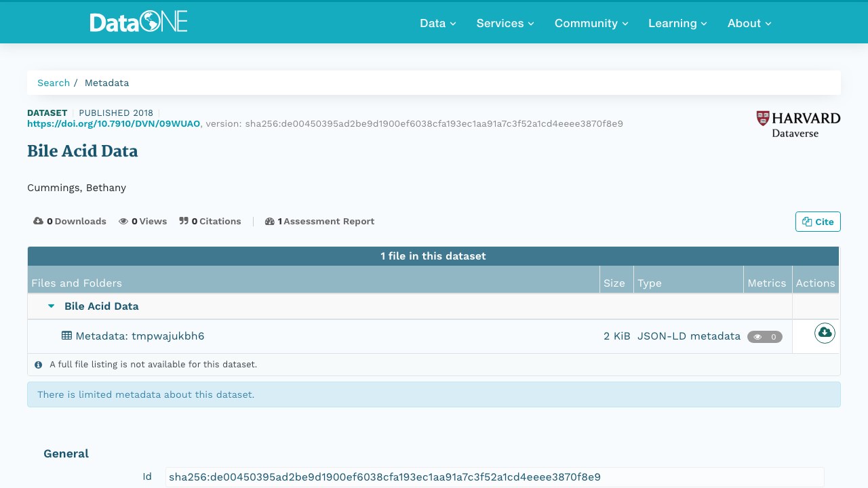
Task: Download the dataset with the cloud icon
Action: [825, 333]
